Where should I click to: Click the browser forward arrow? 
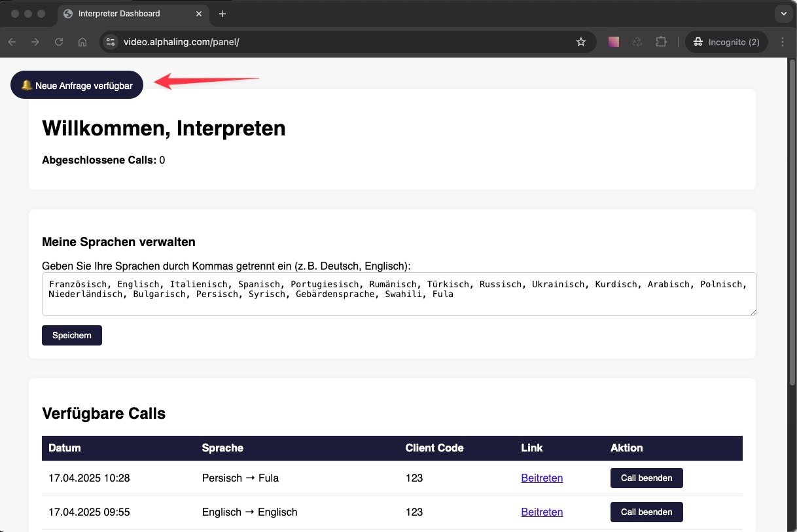click(x=35, y=42)
